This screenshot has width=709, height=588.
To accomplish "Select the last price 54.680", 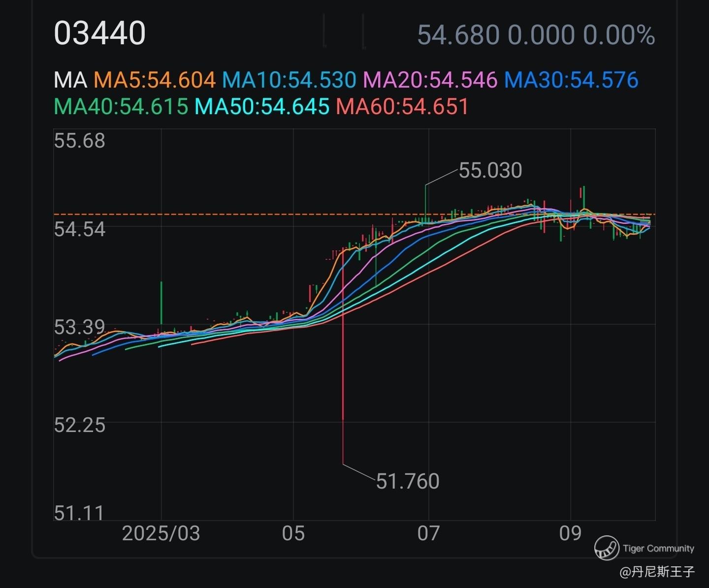I will [458, 35].
